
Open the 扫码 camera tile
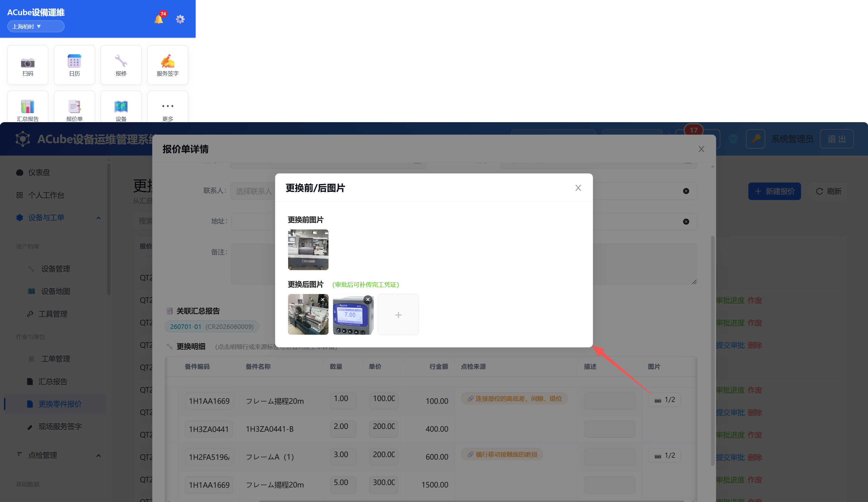(28, 65)
